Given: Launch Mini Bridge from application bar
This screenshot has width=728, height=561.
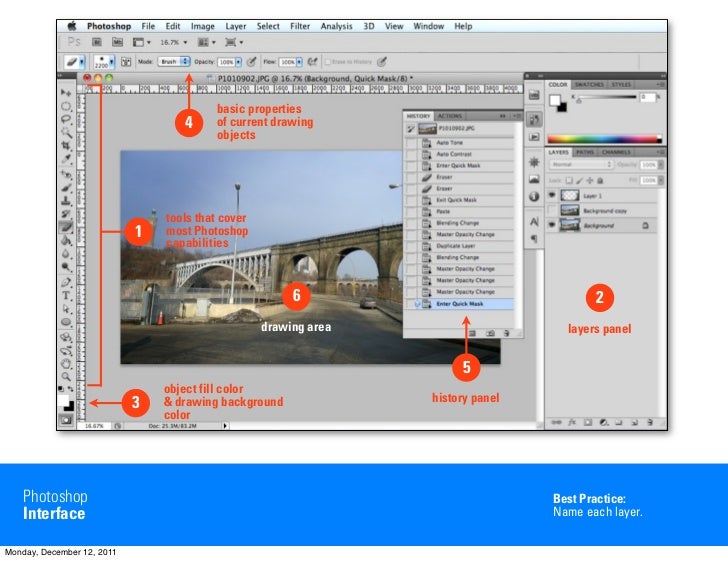Looking at the screenshot, I should 117,42.
